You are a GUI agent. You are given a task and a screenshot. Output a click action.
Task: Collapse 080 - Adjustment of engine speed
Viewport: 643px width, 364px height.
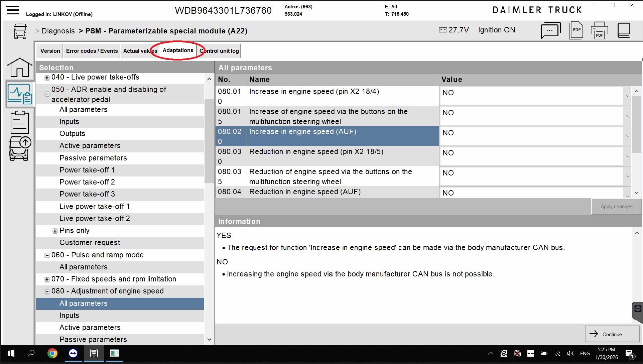click(x=47, y=291)
